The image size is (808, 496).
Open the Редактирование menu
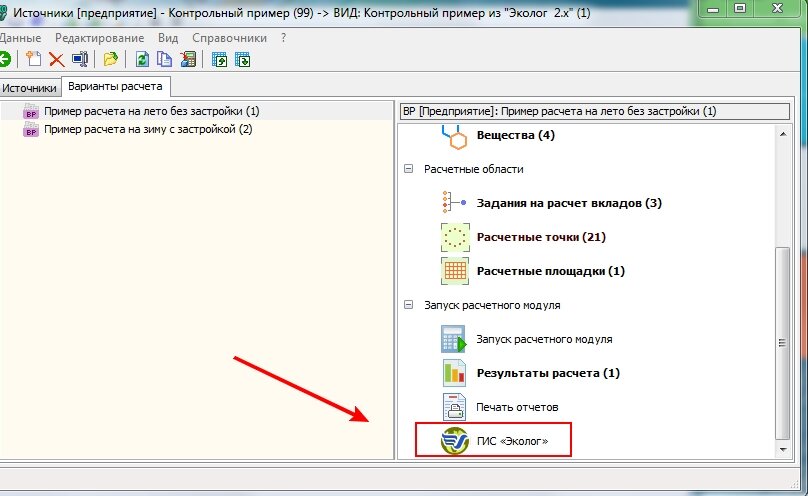pyautogui.click(x=99, y=38)
